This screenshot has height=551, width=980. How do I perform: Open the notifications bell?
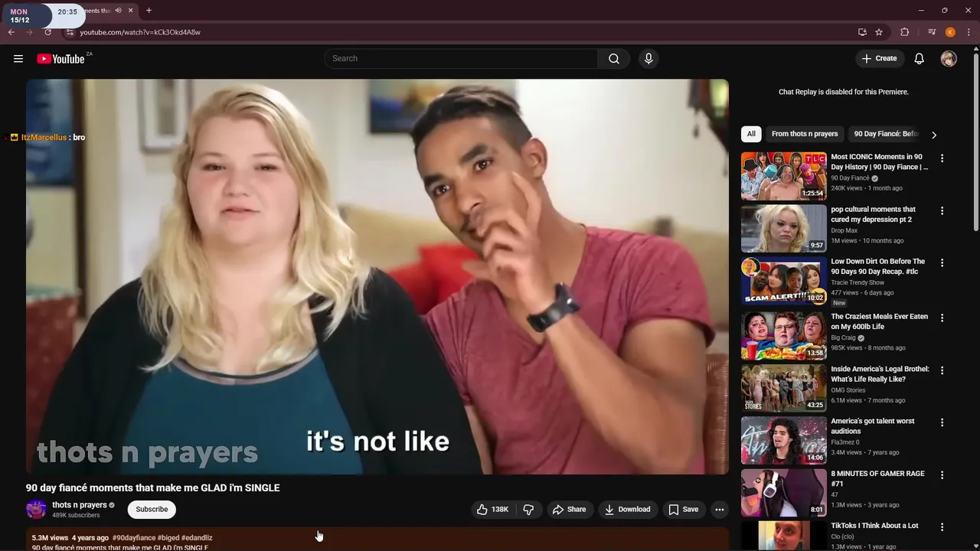click(x=920, y=59)
